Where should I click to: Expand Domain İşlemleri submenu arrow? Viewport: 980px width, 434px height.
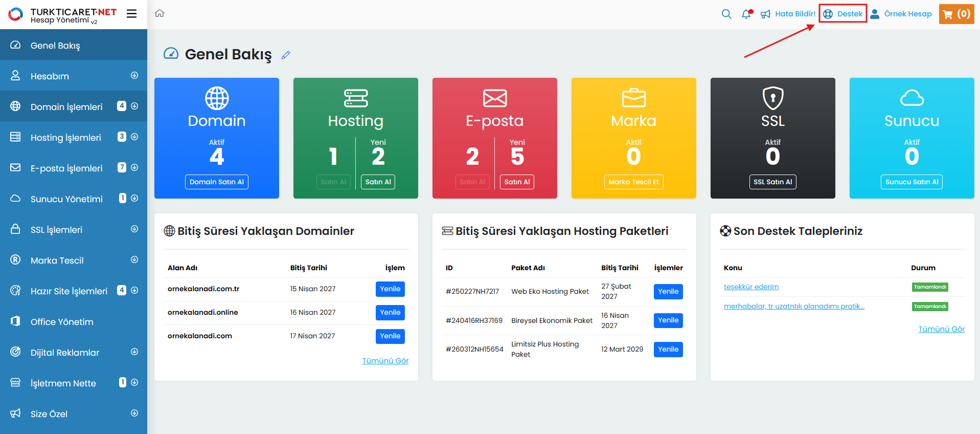tap(134, 106)
